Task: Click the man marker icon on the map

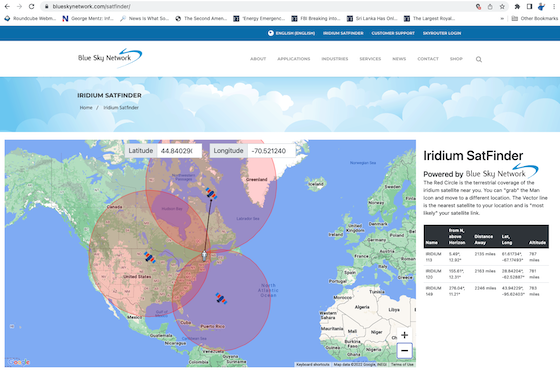Action: tap(204, 256)
